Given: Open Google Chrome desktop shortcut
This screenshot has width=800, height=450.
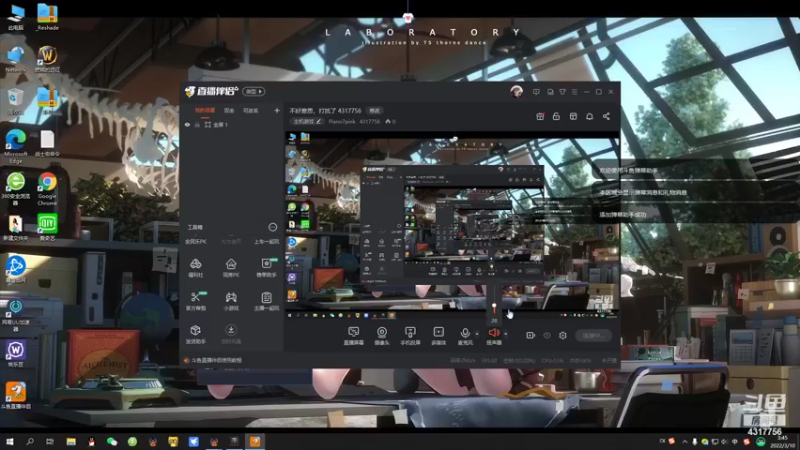Looking at the screenshot, I should pos(47,188).
